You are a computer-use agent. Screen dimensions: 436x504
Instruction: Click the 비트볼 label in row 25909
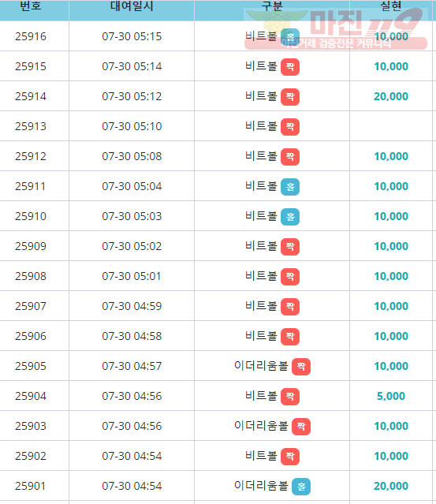(261, 246)
